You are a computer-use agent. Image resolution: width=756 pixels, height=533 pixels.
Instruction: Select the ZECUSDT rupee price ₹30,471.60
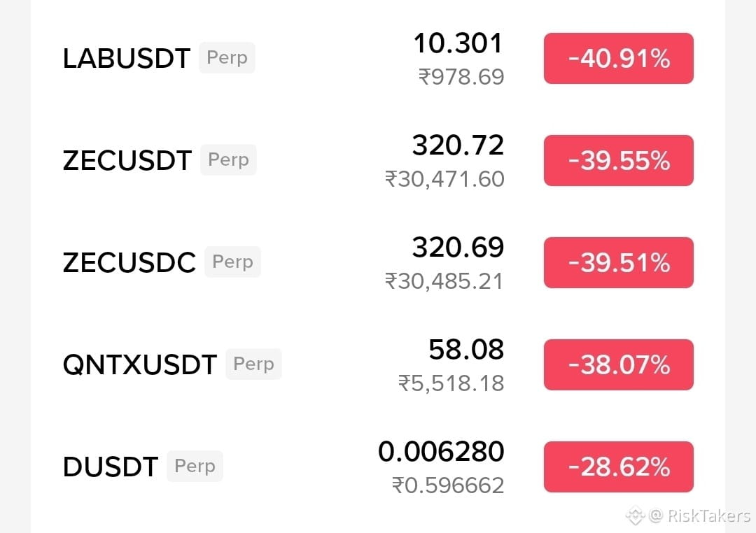(444, 179)
